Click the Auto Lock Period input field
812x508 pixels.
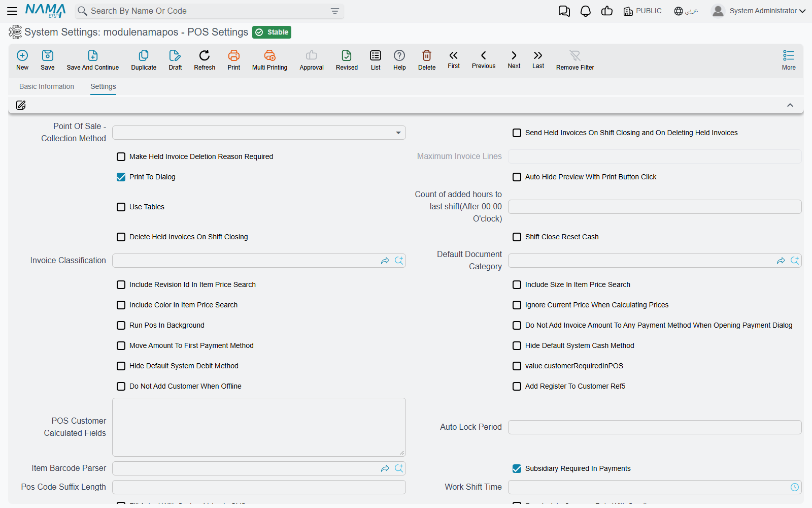(655, 427)
